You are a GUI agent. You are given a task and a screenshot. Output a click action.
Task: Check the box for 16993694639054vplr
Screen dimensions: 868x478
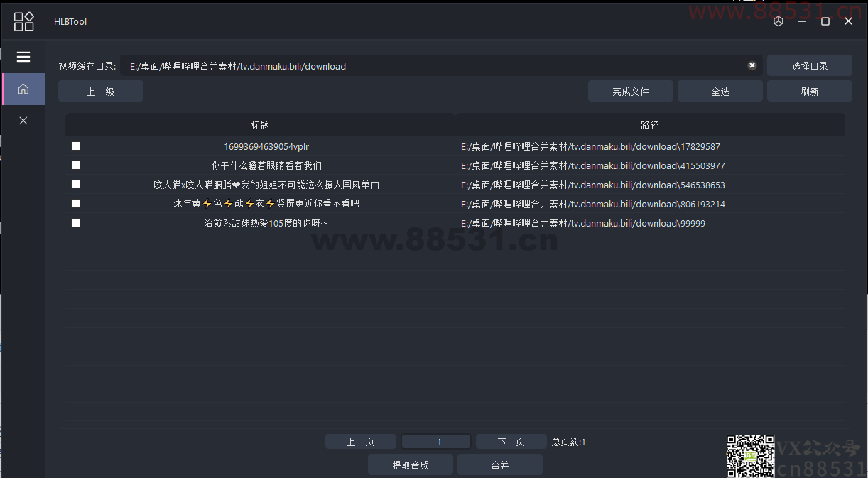tap(76, 146)
